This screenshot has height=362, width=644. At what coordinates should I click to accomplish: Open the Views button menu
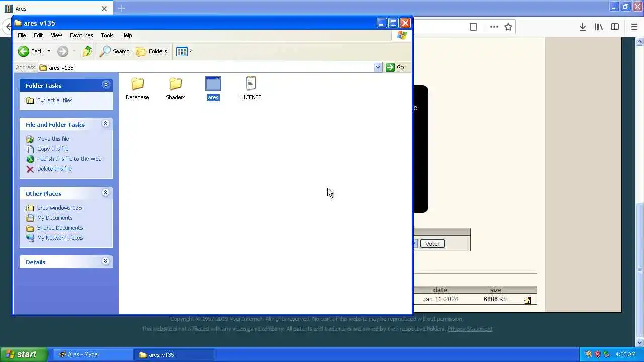coord(184,51)
